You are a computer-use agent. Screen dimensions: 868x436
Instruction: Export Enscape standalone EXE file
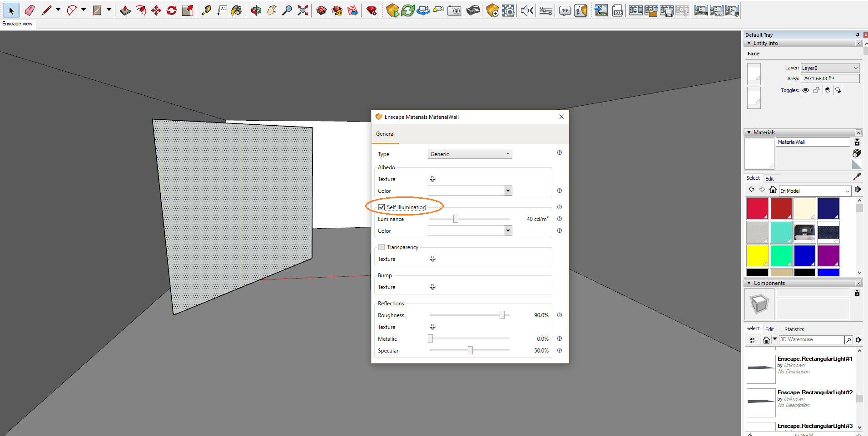click(x=617, y=10)
